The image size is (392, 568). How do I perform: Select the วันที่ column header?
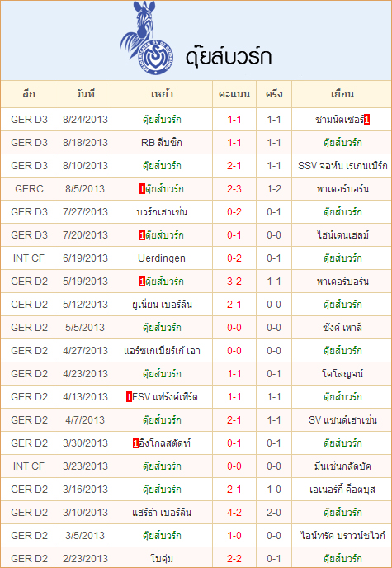coord(86,94)
